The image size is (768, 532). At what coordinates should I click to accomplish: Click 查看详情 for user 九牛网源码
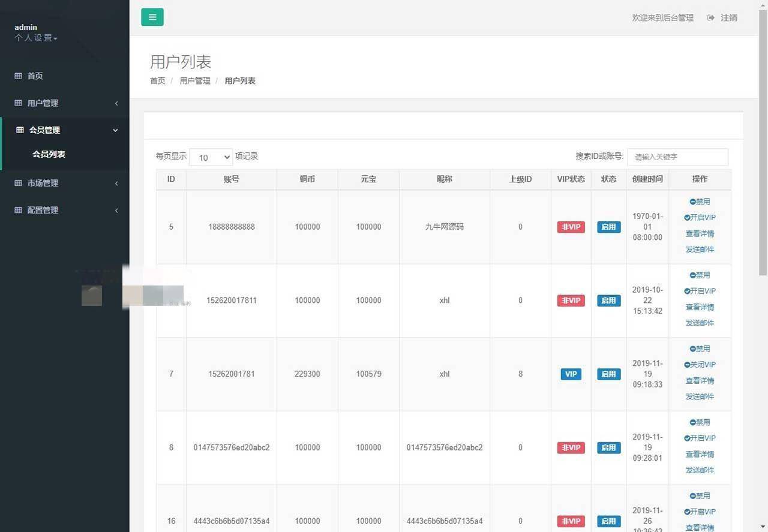[700, 233]
